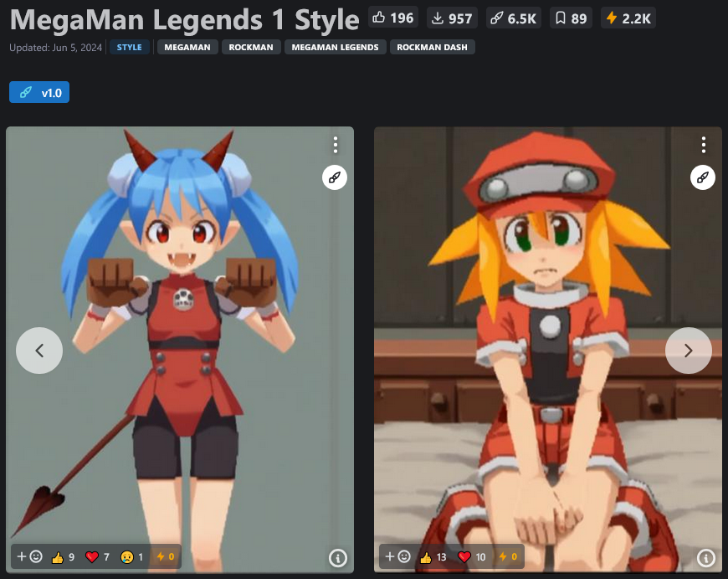Viewport: 728px width, 579px height.
Task: Show info for the red-cap girl image
Action: [706, 557]
